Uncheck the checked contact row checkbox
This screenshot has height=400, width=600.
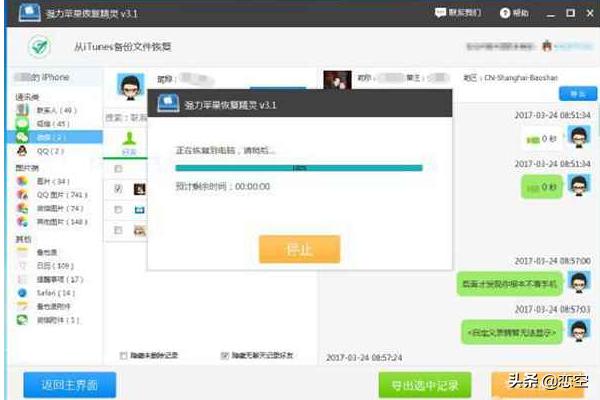[118, 188]
